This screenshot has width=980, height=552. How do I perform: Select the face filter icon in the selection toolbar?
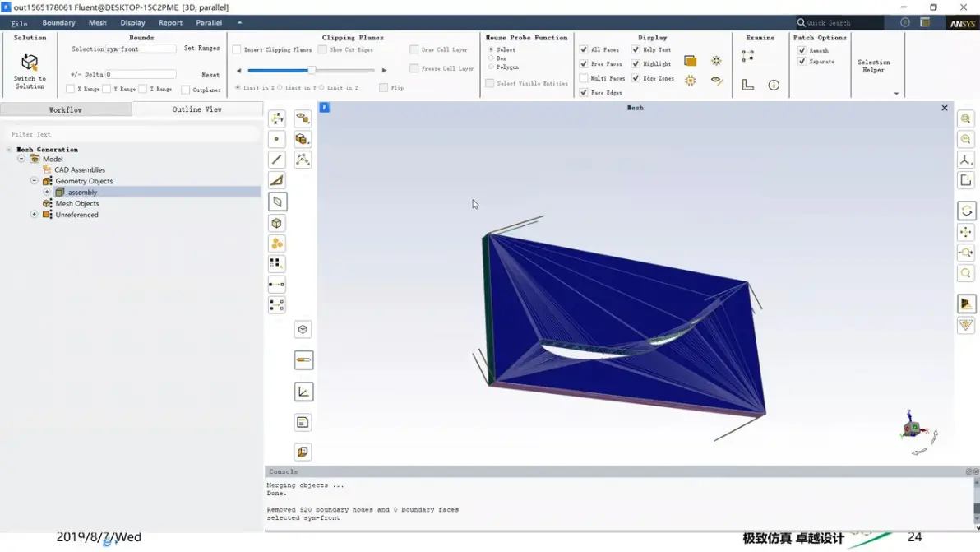tap(277, 181)
